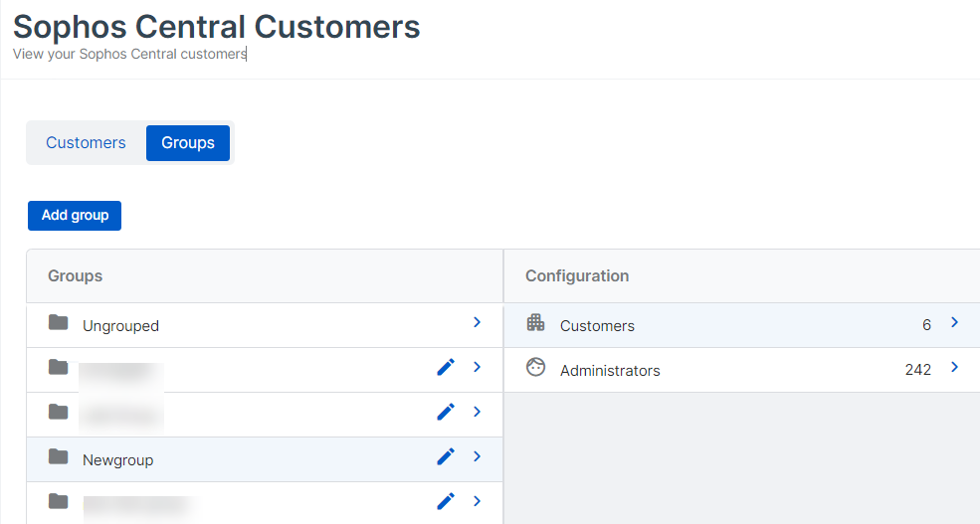Click the building icon next to Customers
This screenshot has width=980, height=524.
coord(536,323)
